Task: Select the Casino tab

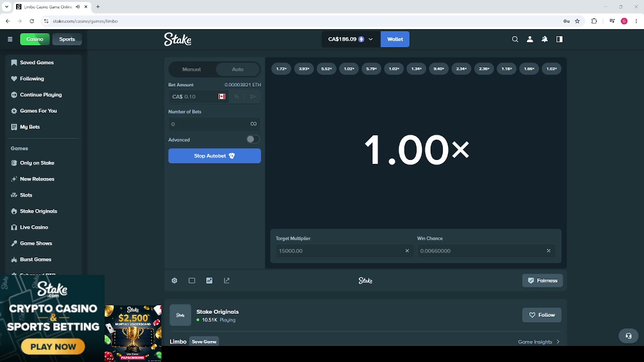Action: tap(35, 39)
